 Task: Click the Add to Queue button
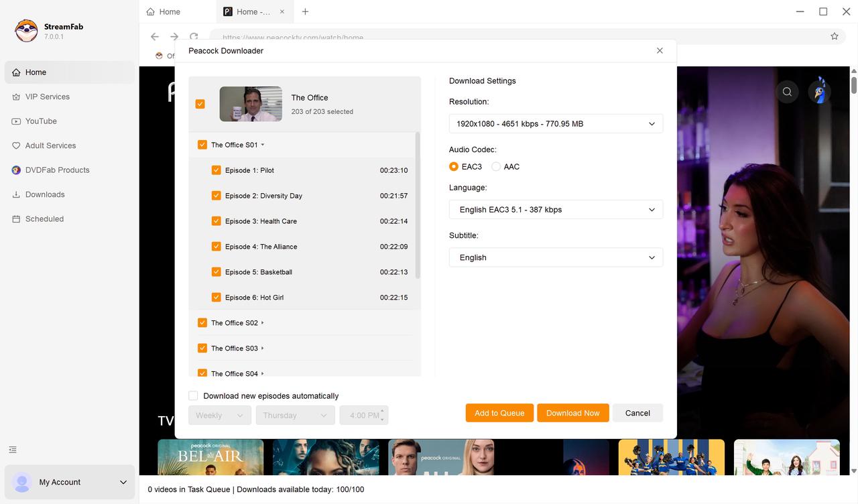coord(499,413)
